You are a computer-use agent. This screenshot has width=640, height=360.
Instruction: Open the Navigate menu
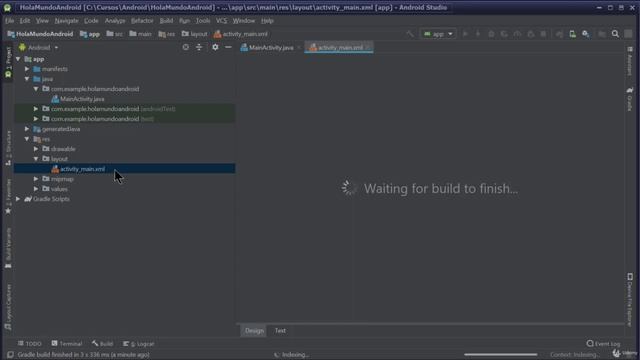66,21
